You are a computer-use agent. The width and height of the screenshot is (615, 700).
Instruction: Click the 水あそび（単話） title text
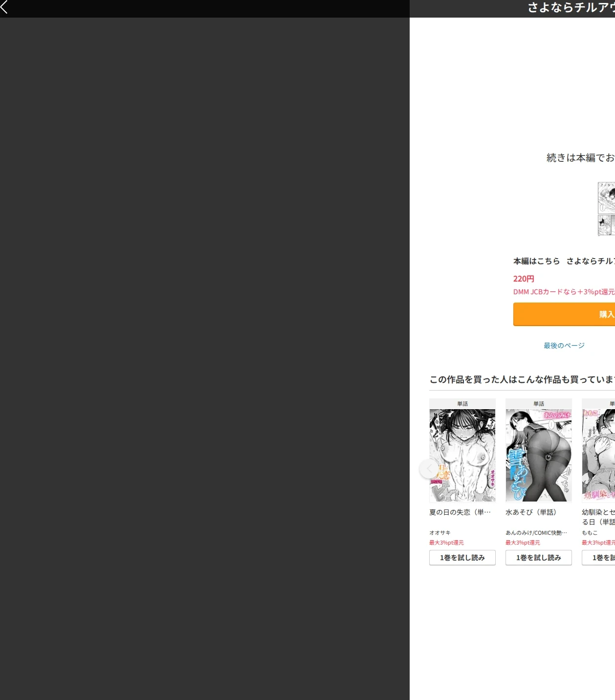click(x=531, y=512)
